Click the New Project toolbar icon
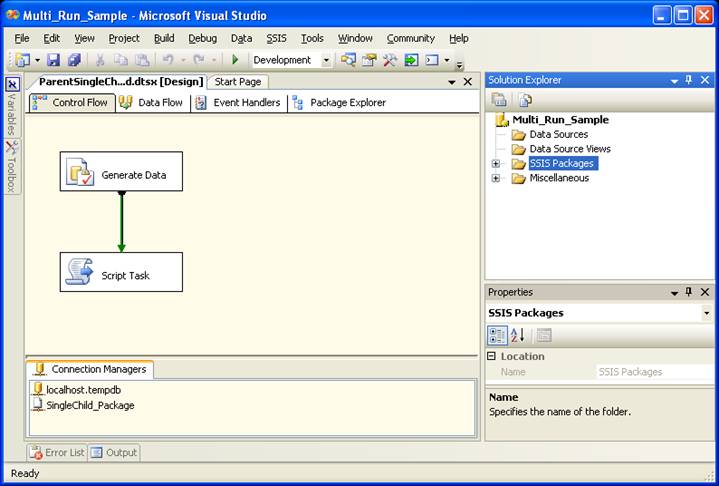719x486 pixels. click(22, 60)
